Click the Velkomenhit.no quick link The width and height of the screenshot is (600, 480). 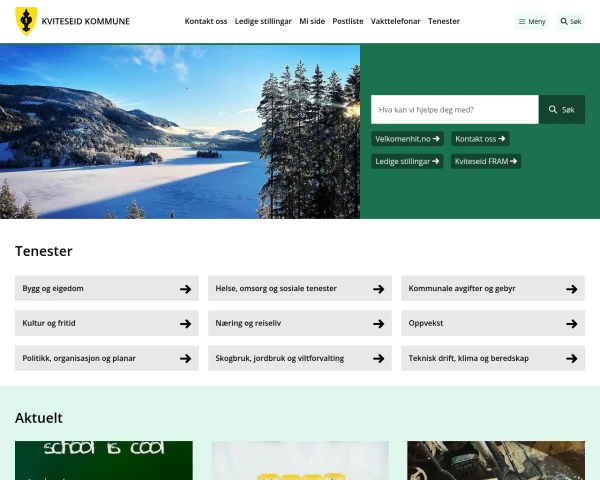[408, 139]
